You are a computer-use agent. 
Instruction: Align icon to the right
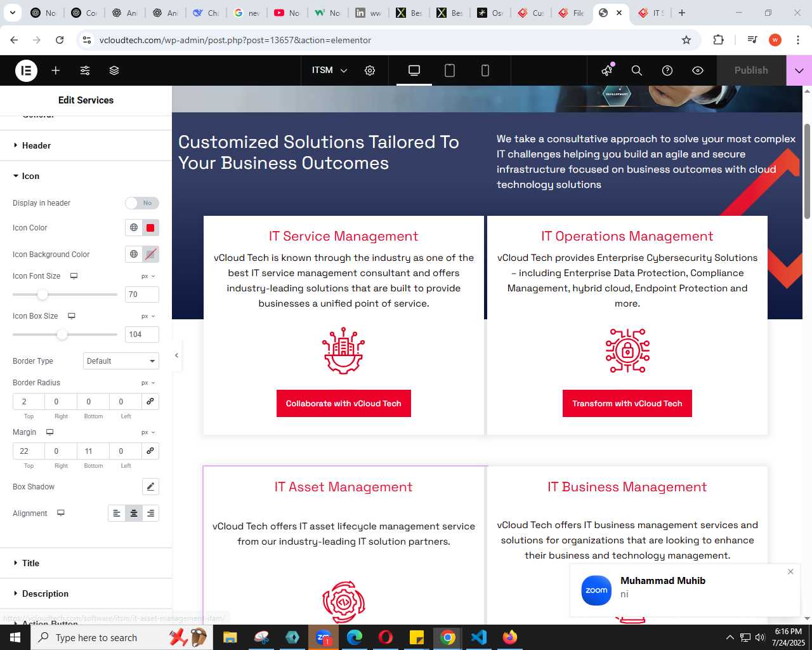150,514
